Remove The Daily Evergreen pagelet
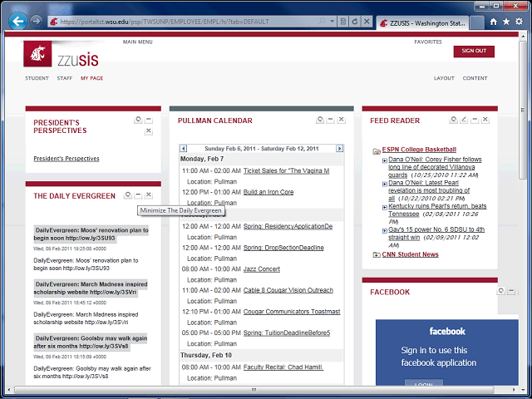The width and height of the screenshot is (532, 399). click(x=148, y=195)
